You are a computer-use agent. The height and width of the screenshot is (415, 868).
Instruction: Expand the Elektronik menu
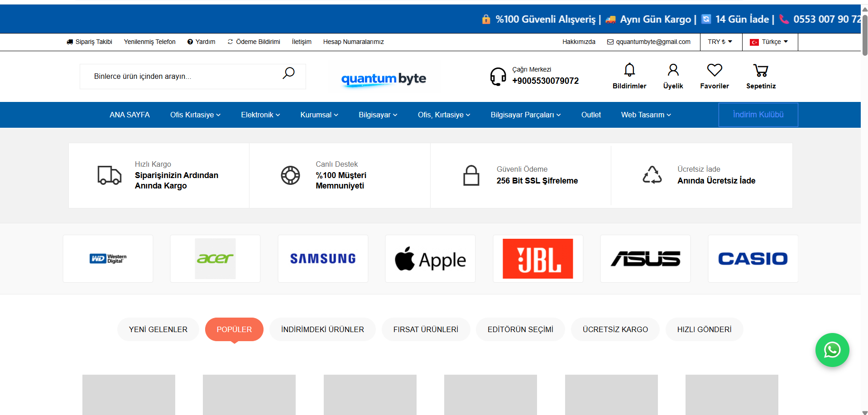[260, 115]
